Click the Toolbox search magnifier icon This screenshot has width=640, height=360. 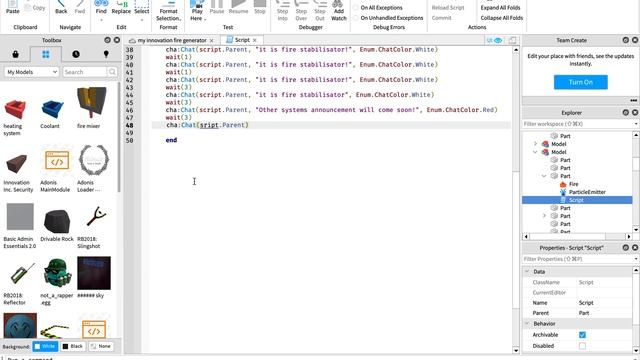pyautogui.click(x=112, y=72)
